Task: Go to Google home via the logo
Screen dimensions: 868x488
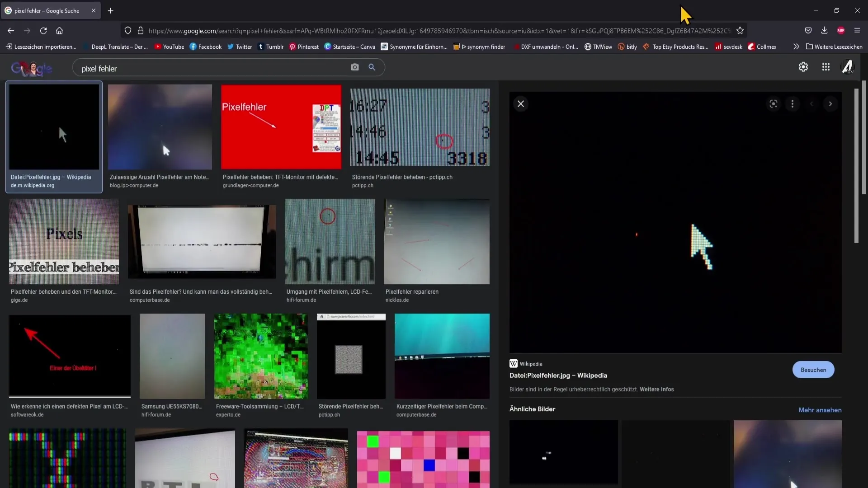Action: coord(32,68)
